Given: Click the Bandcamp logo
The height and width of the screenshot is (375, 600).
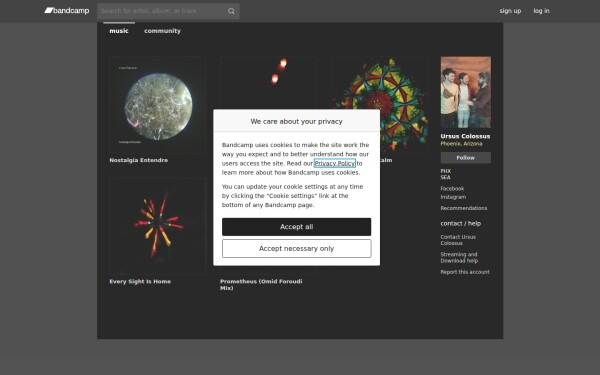Looking at the screenshot, I should (x=67, y=11).
